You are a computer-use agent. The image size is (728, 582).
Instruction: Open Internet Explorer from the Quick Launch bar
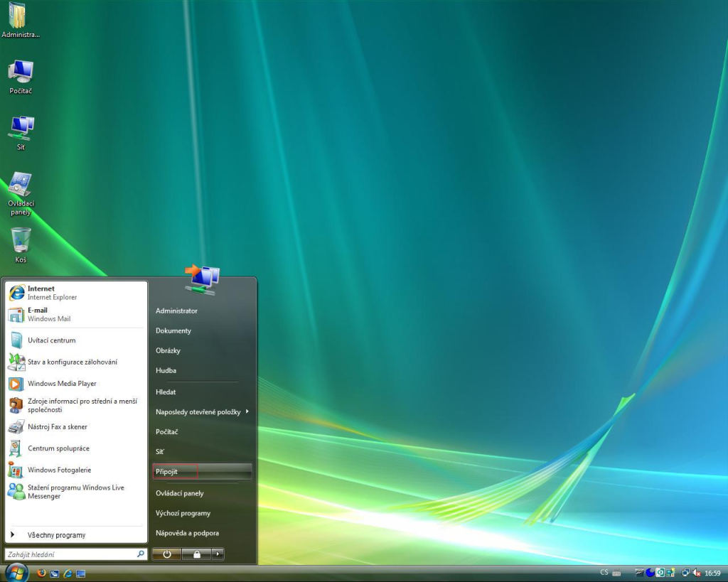[68, 573]
